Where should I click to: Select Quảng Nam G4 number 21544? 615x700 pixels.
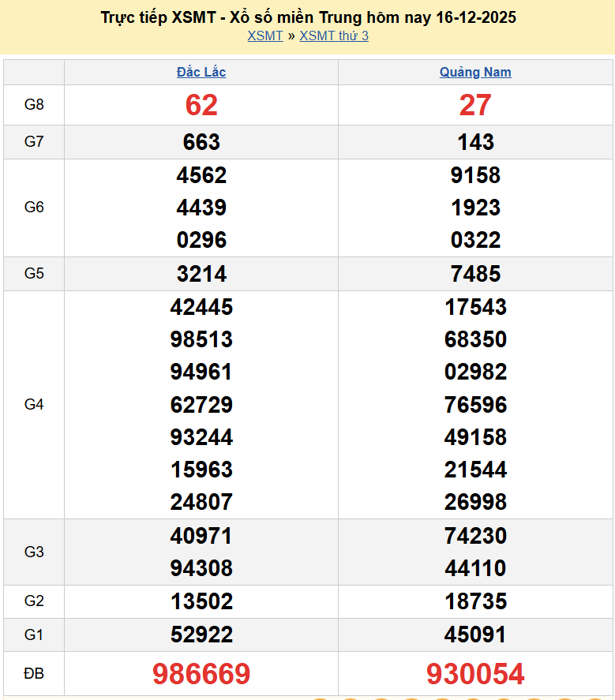pyautogui.click(x=475, y=470)
